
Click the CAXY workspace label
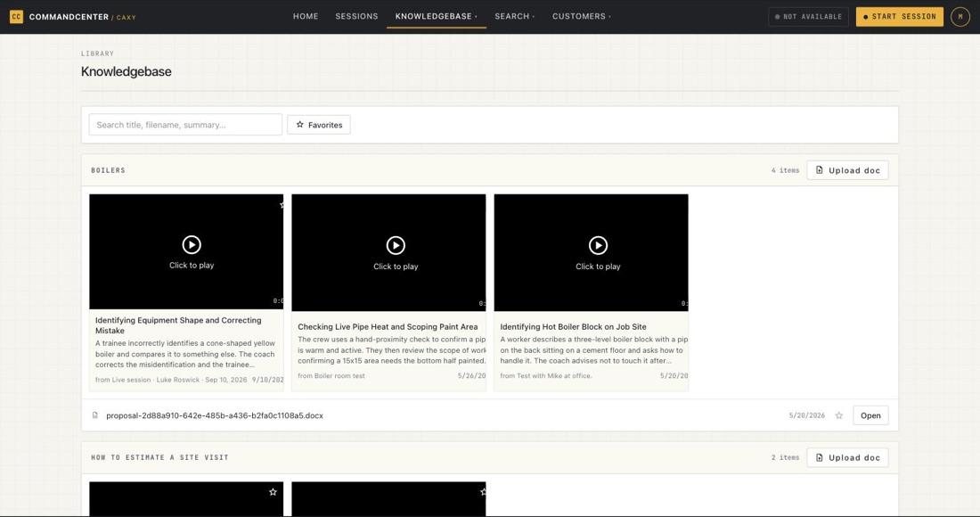tap(126, 18)
